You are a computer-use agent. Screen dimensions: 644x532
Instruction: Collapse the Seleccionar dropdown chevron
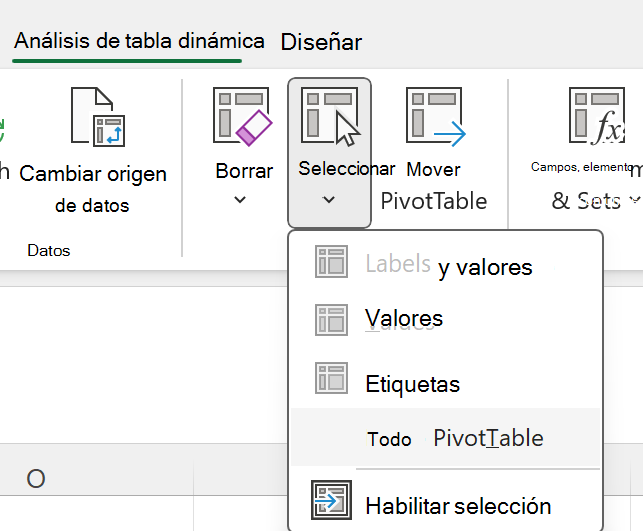[x=329, y=200]
